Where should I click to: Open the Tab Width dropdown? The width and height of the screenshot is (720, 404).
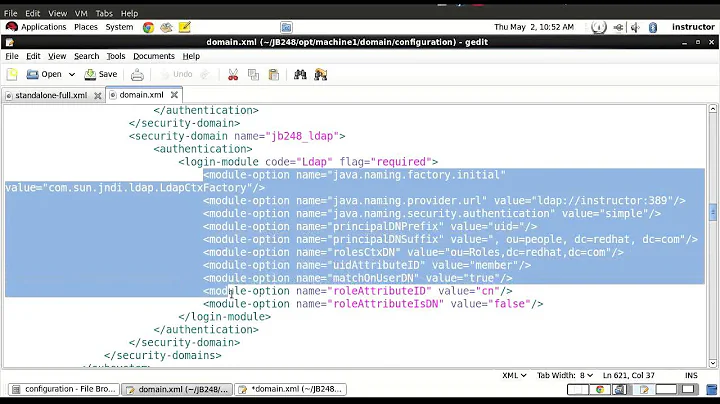(x=565, y=376)
